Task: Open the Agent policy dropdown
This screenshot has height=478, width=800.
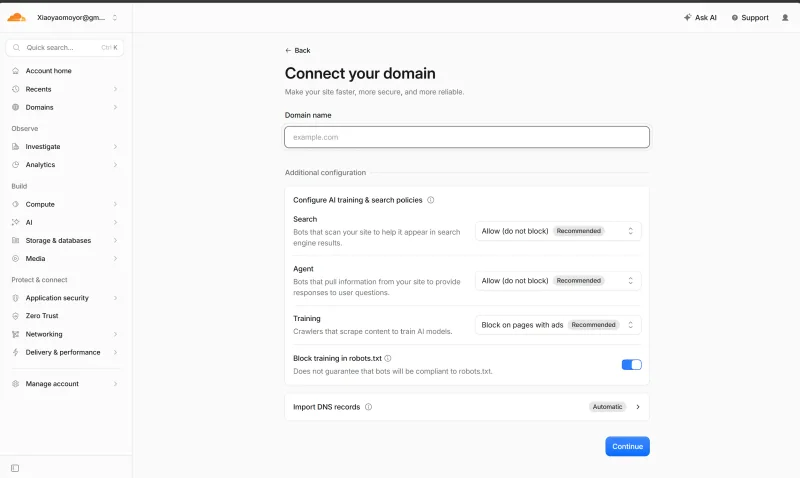Action: pyautogui.click(x=558, y=281)
